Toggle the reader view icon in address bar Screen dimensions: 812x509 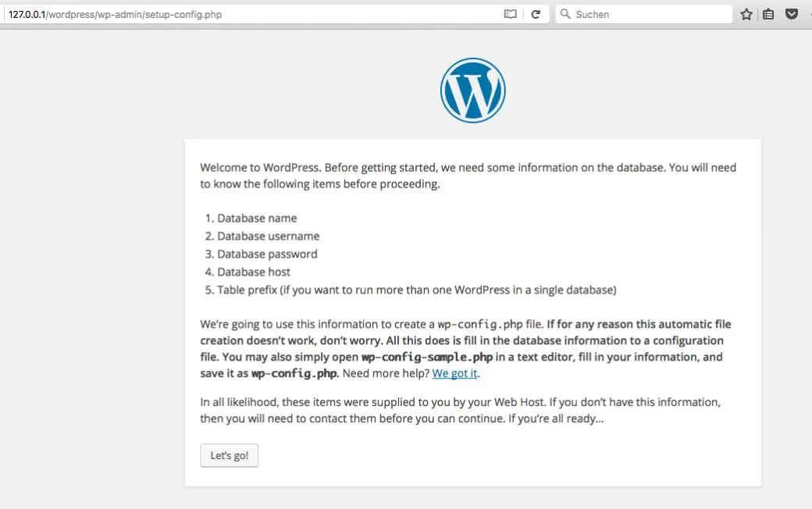[510, 14]
